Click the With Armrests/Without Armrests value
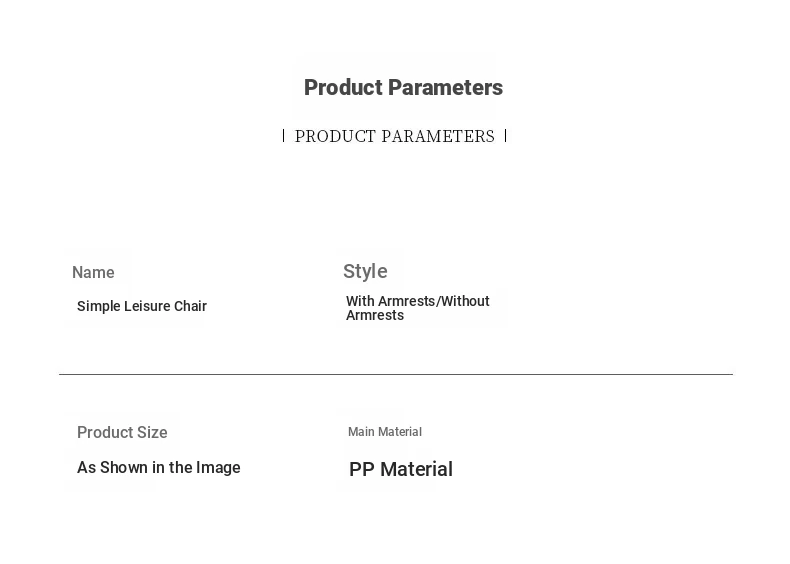 (418, 308)
